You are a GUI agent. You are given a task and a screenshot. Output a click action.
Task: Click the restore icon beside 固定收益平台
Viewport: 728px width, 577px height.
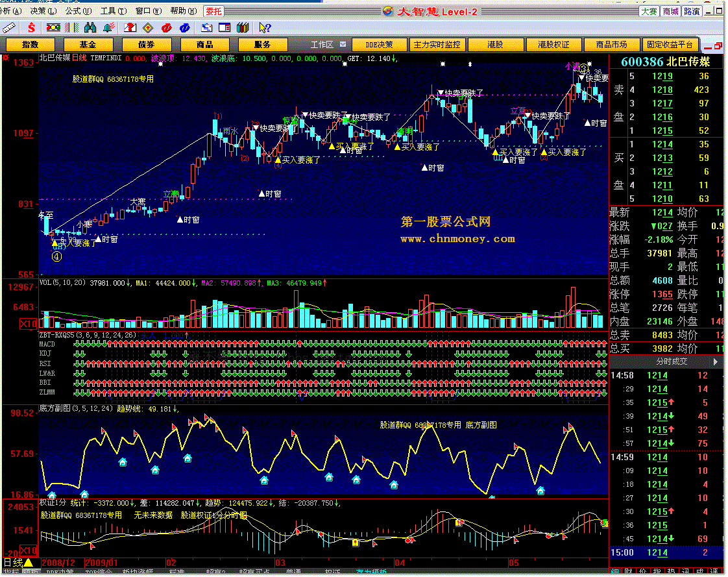point(718,45)
